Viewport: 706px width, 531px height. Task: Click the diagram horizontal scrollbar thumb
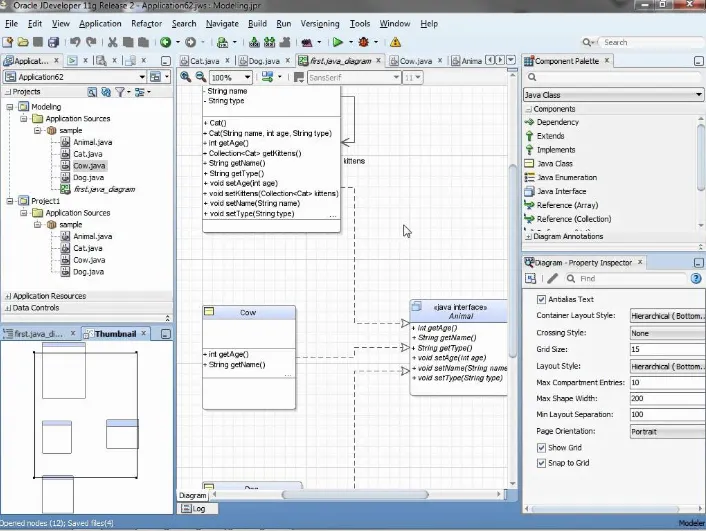355,495
